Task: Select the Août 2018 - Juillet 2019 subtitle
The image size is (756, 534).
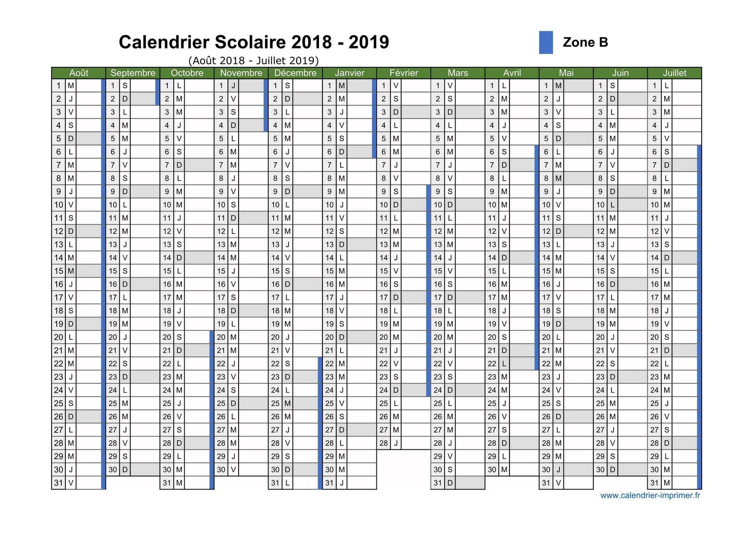Action: coord(254,61)
